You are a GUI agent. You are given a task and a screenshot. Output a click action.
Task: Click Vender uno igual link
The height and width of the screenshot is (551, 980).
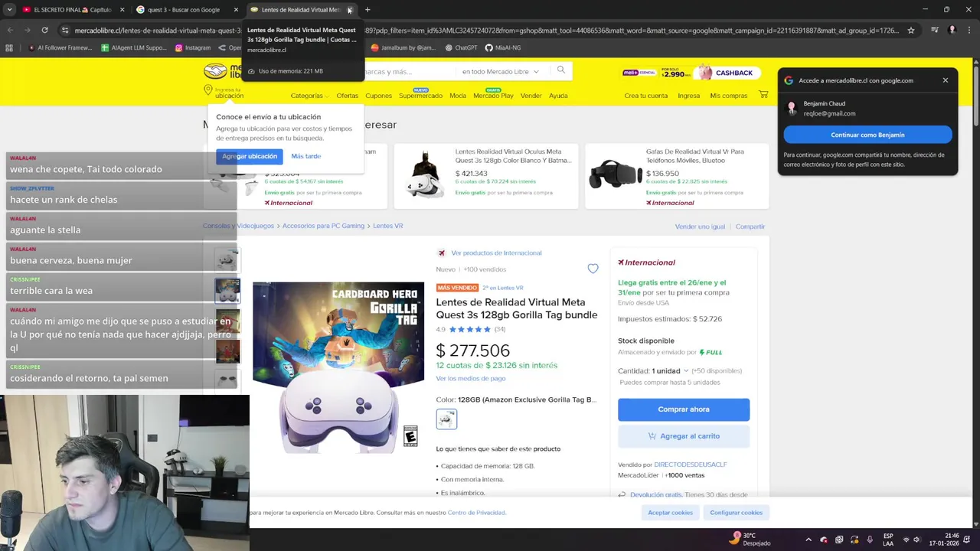(700, 227)
